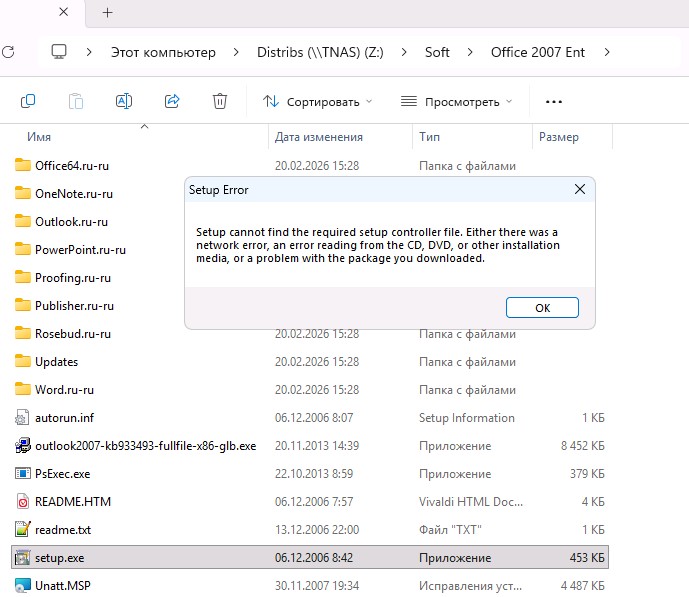Select the PowerPoint.ru-ru folder icon
Screen dimensions: 689x597
[23, 249]
